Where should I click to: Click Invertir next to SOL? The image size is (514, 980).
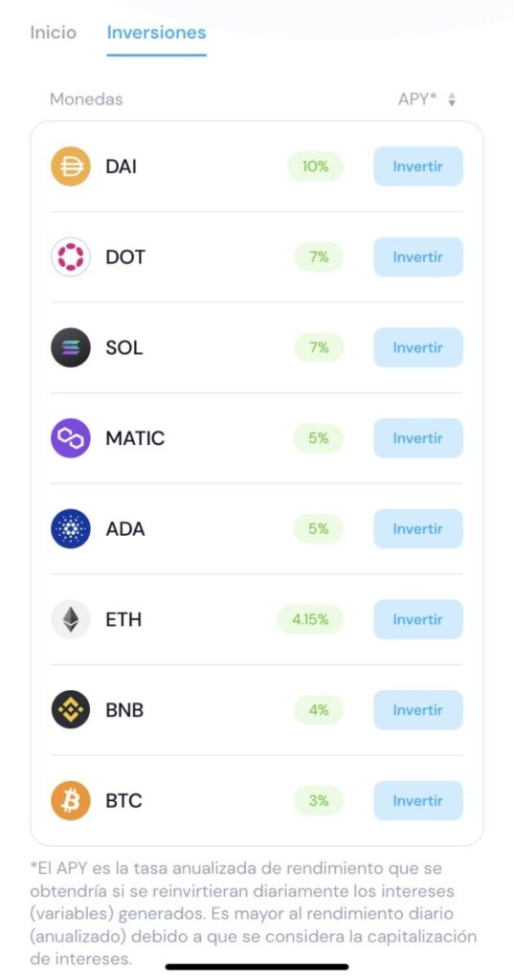(418, 347)
